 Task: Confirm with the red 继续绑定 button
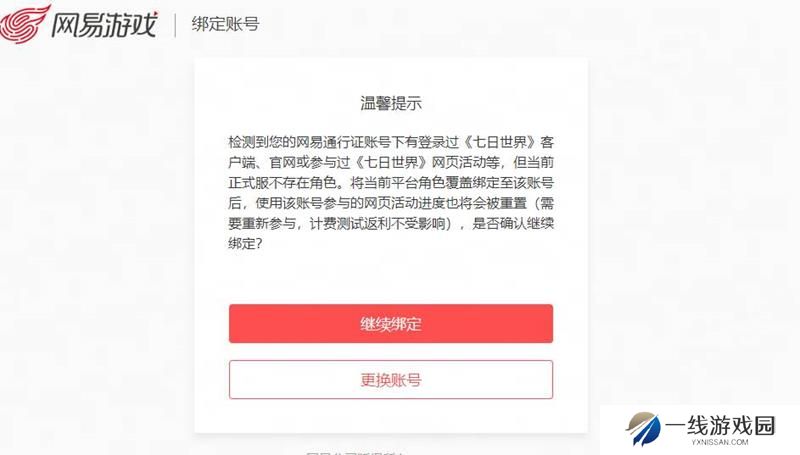click(x=391, y=323)
